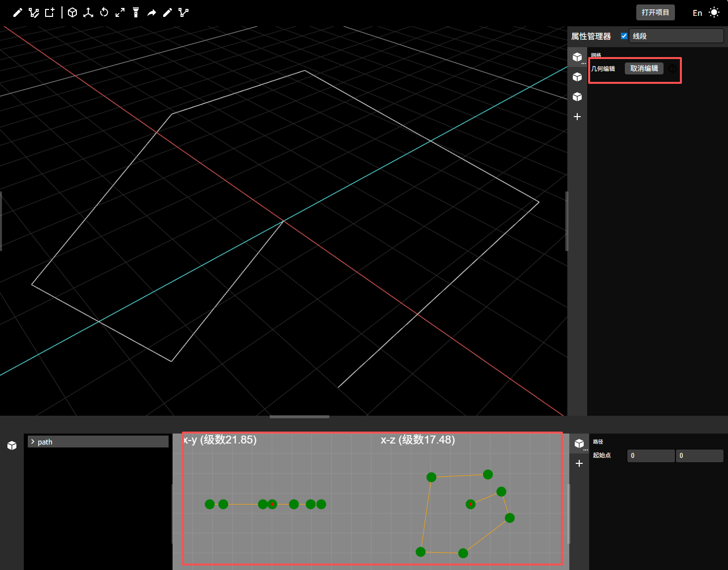Image resolution: width=728 pixels, height=570 pixels.
Task: Click the 属性管理器 panel title
Action: pyautogui.click(x=591, y=36)
